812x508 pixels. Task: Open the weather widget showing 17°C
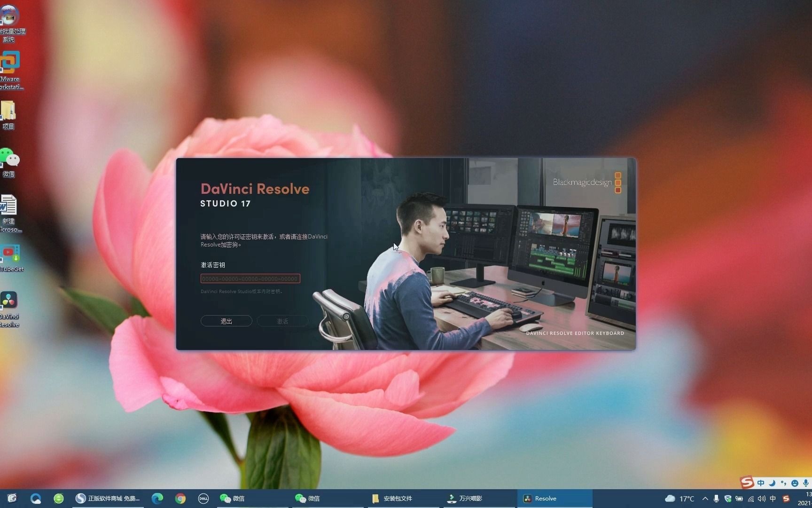coord(680,499)
